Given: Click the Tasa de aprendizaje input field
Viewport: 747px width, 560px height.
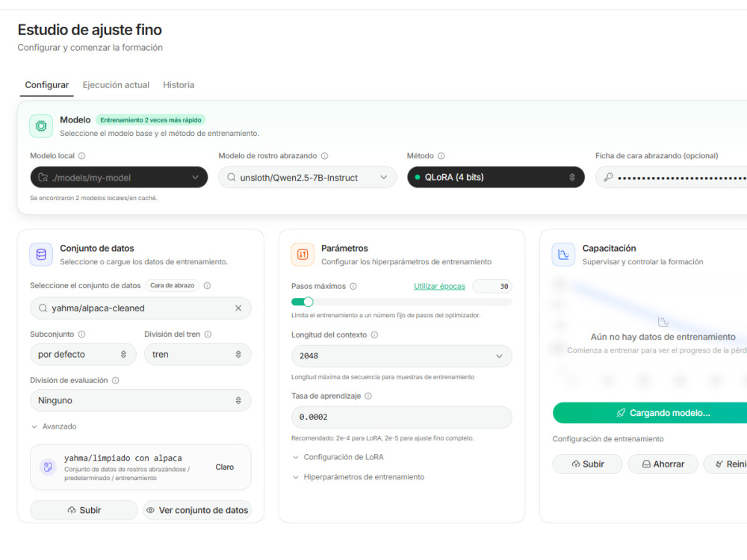Looking at the screenshot, I should point(402,417).
